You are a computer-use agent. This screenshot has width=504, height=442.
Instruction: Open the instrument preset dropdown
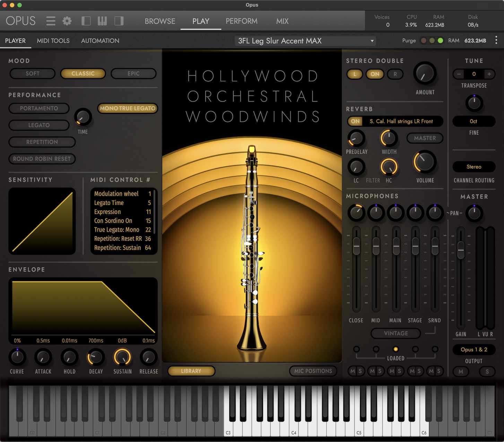point(305,41)
